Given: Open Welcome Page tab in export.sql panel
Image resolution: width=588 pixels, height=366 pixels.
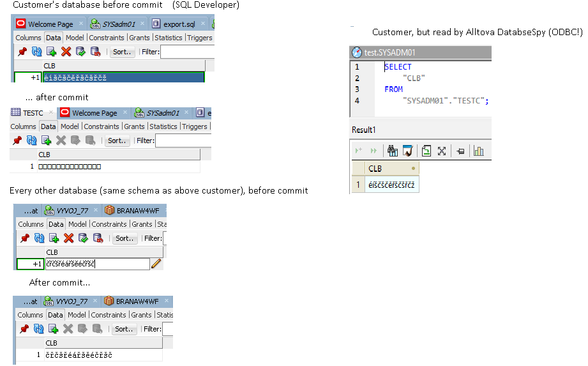Looking at the screenshot, I should (x=50, y=24).
